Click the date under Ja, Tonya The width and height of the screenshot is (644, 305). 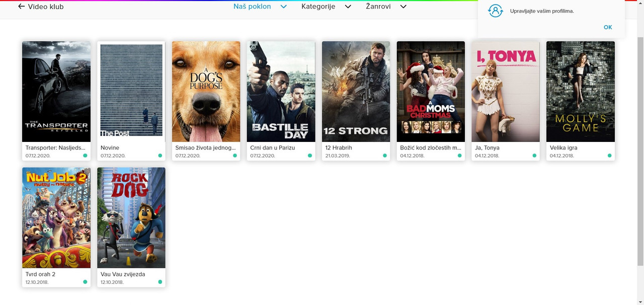(487, 156)
